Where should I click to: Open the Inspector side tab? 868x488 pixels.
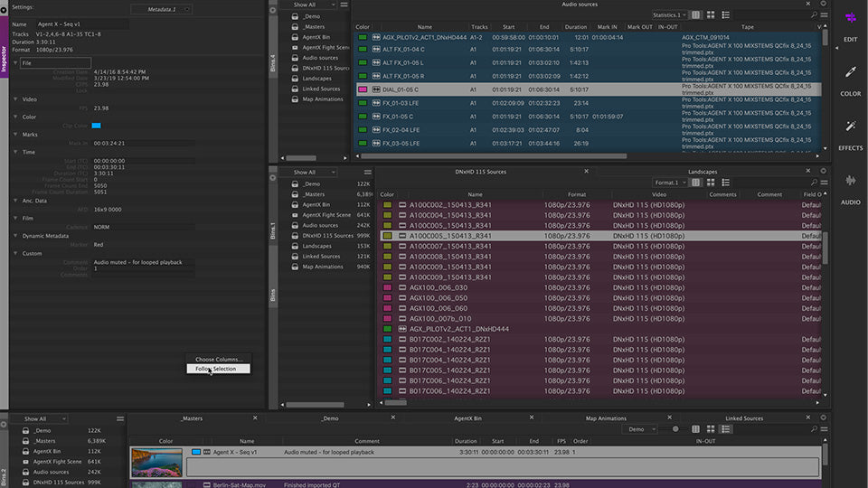point(4,47)
